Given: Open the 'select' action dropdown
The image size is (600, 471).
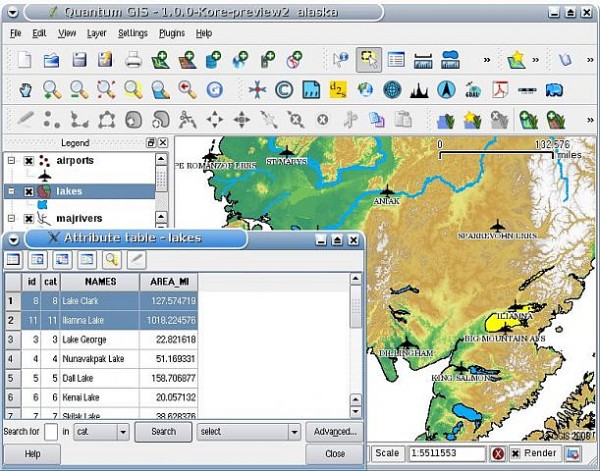Looking at the screenshot, I should click(294, 432).
